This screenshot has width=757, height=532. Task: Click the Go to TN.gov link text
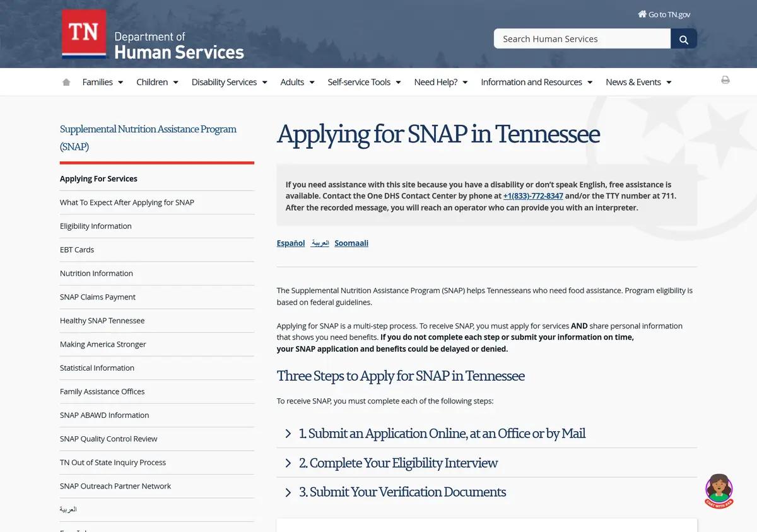tap(669, 14)
